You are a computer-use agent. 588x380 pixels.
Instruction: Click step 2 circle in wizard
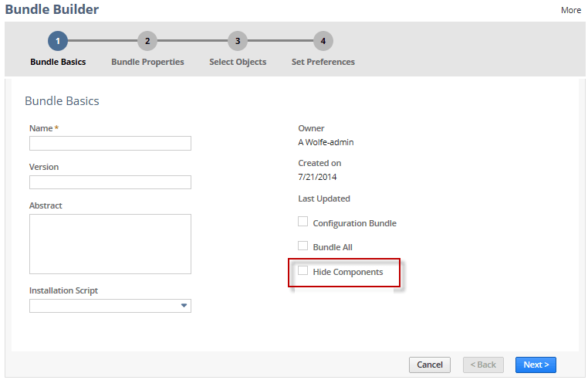(x=147, y=41)
